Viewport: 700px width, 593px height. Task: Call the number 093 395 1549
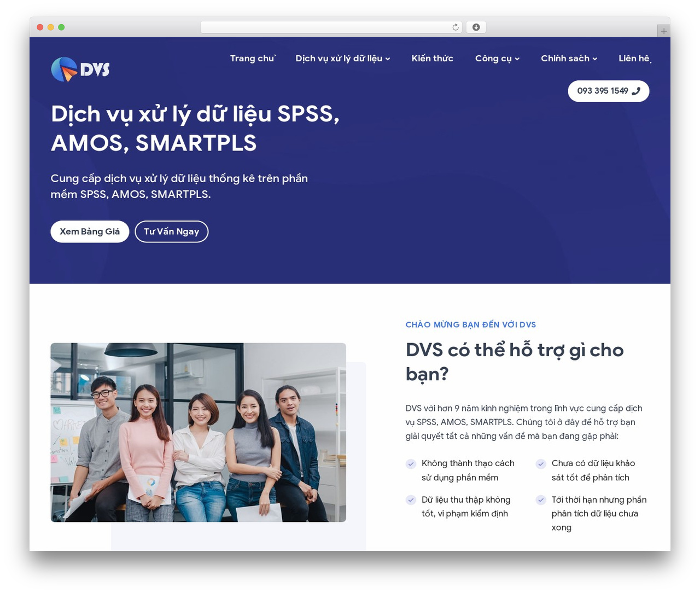coord(608,91)
